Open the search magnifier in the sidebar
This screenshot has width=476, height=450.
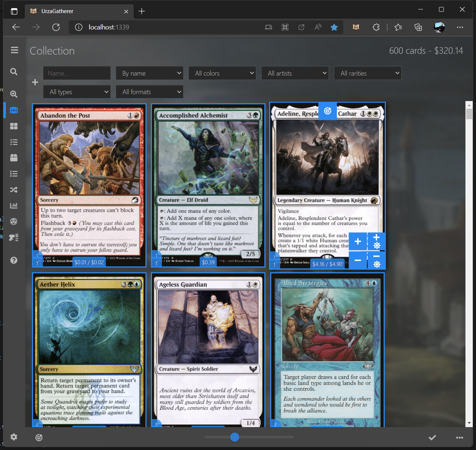click(x=14, y=72)
